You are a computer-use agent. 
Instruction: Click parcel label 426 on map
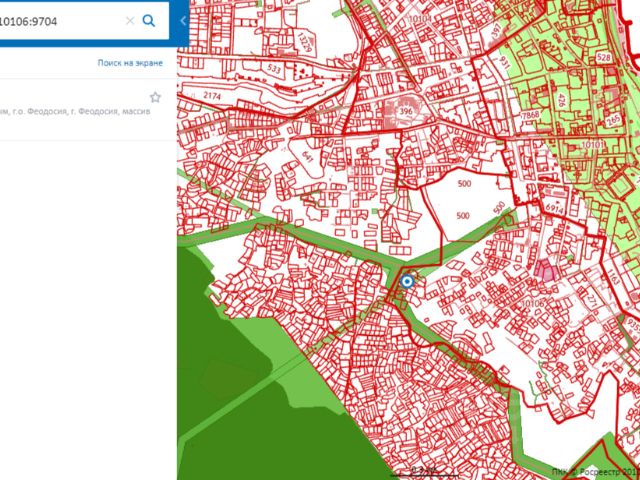coord(561,100)
